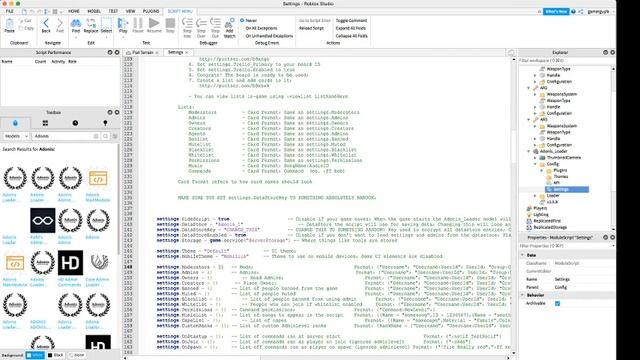This screenshot has width=640, height=360.
Task: Click the help question mark icon
Action: click(x=573, y=12)
